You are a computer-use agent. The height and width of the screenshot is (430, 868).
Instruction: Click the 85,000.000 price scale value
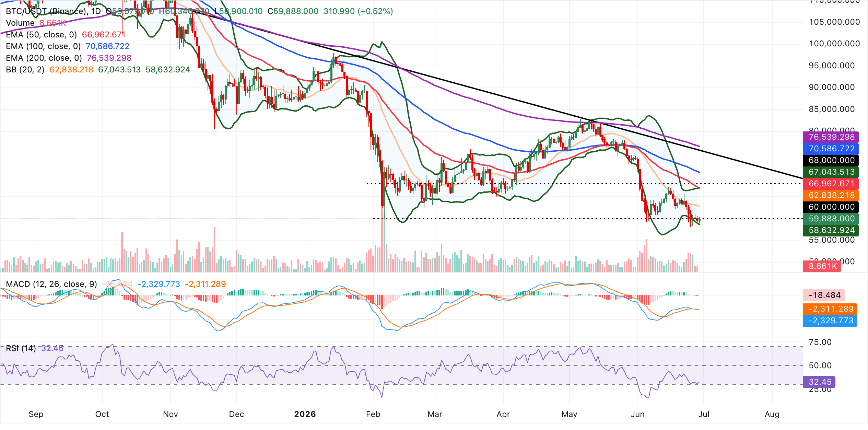[x=832, y=109]
